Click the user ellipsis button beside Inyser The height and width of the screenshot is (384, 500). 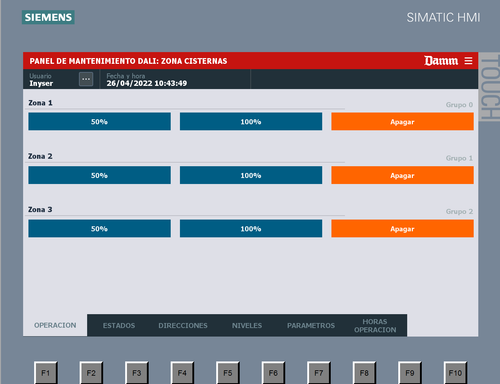(x=86, y=79)
